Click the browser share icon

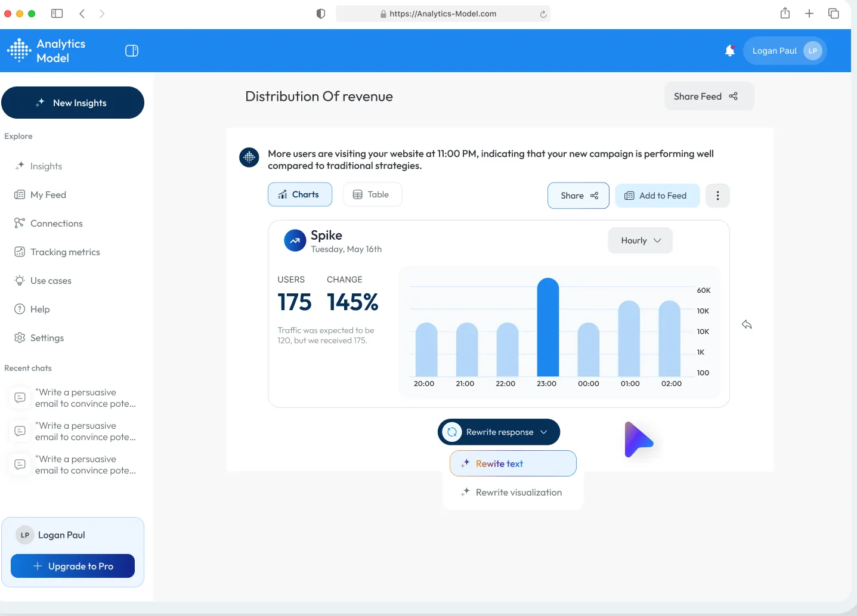pyautogui.click(x=785, y=13)
